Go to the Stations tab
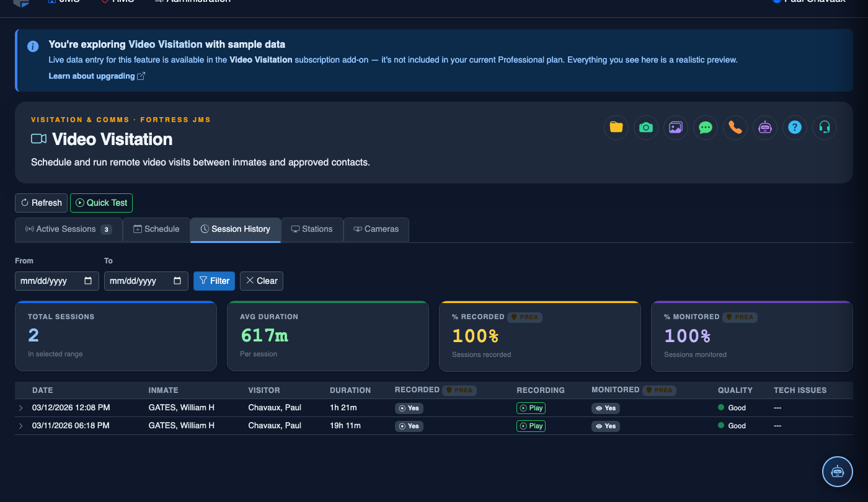 pos(312,229)
